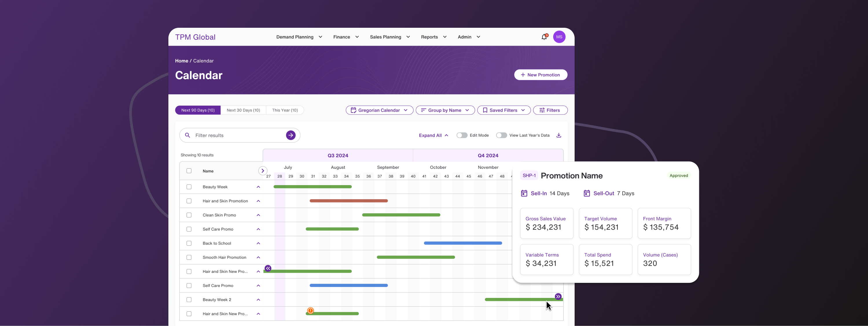Collapse the Smooth Hair Promotion chevron
The height and width of the screenshot is (326, 868).
click(258, 257)
